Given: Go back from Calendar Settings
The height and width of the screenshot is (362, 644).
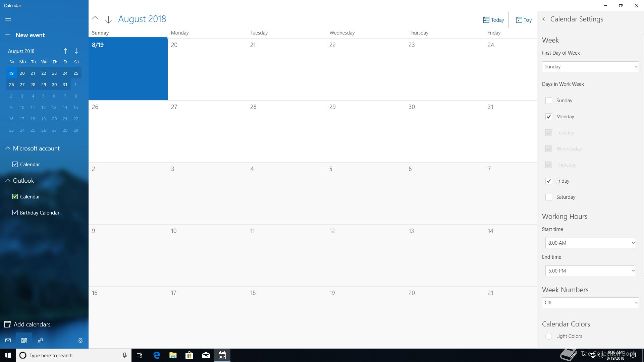Looking at the screenshot, I should [544, 19].
